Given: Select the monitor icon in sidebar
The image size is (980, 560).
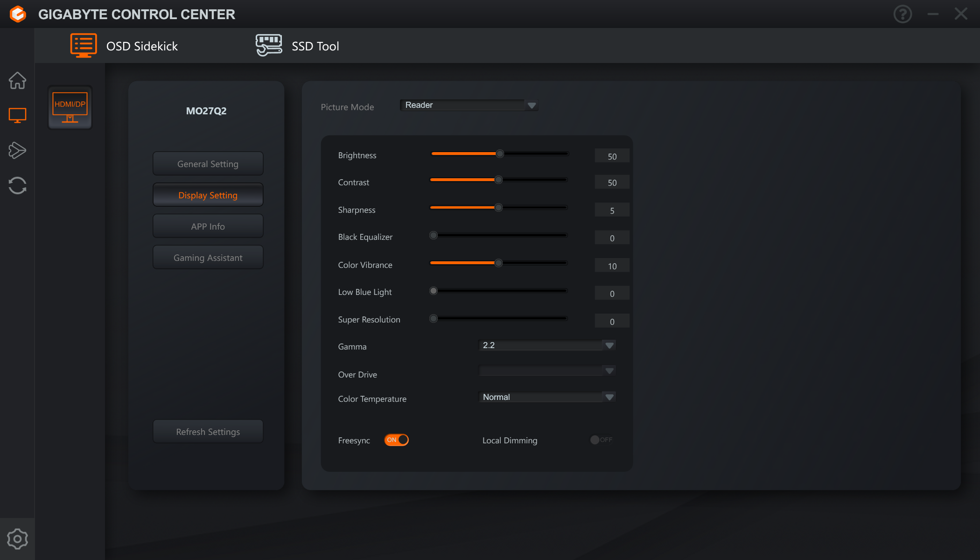Looking at the screenshot, I should 17,115.
